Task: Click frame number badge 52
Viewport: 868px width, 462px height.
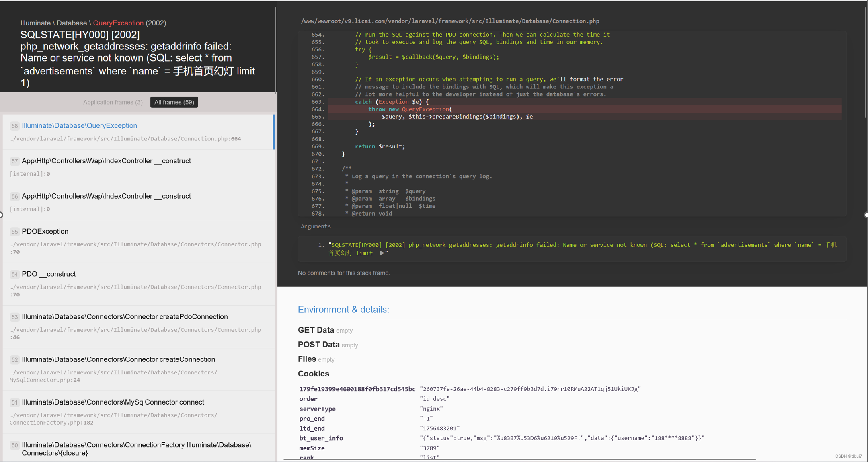Action: pyautogui.click(x=14, y=359)
